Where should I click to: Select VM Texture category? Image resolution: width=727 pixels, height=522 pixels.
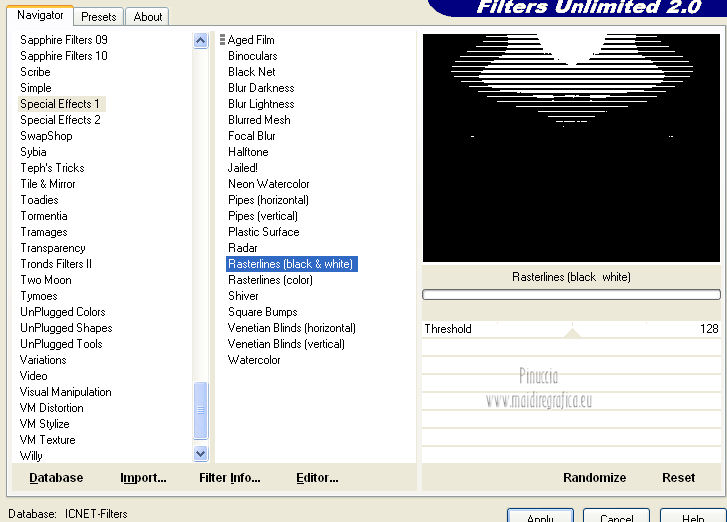click(x=47, y=440)
